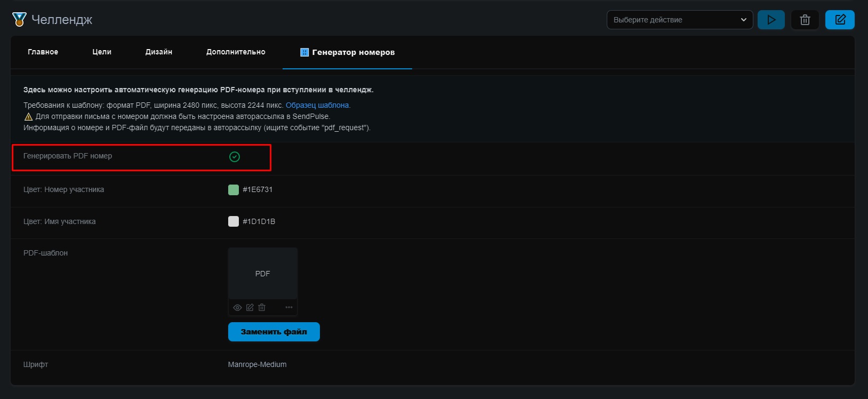Click the Генератор номеров tab

coord(347,52)
